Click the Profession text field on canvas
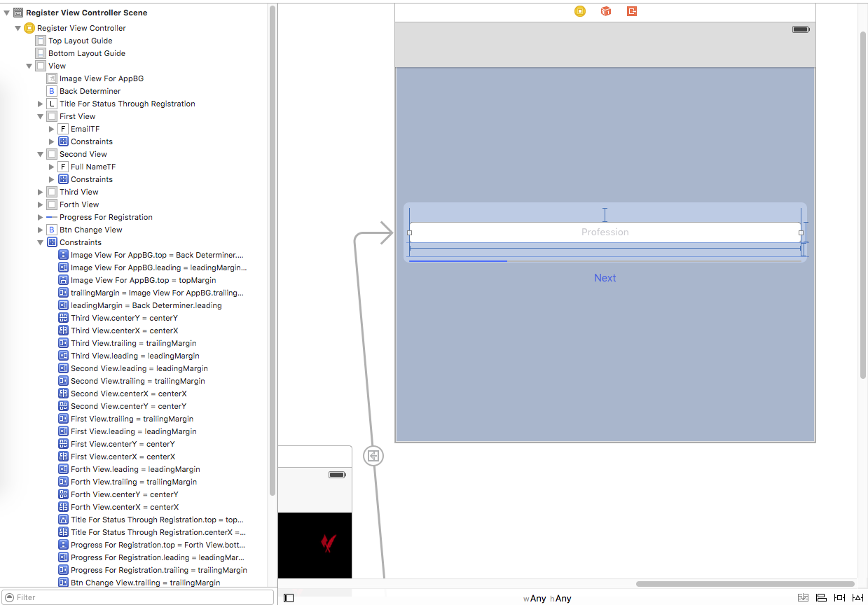Image resolution: width=868 pixels, height=605 pixels. pos(605,232)
